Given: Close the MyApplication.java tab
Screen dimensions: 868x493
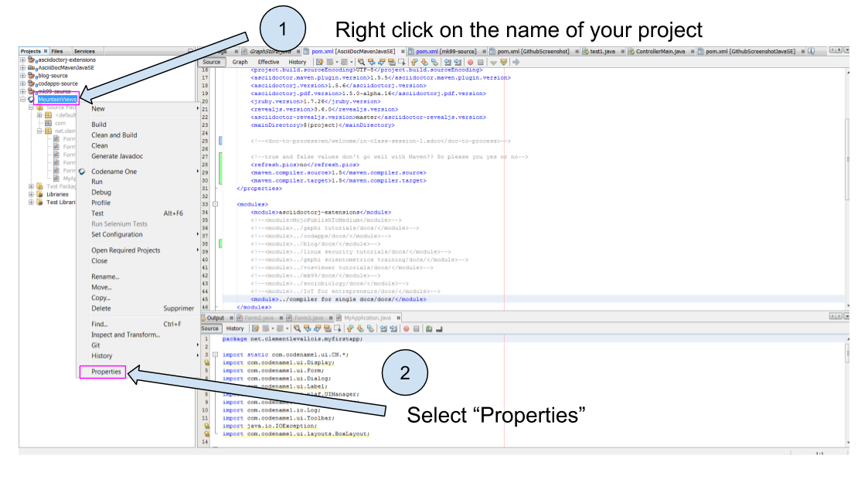Looking at the screenshot, I should pos(398,318).
